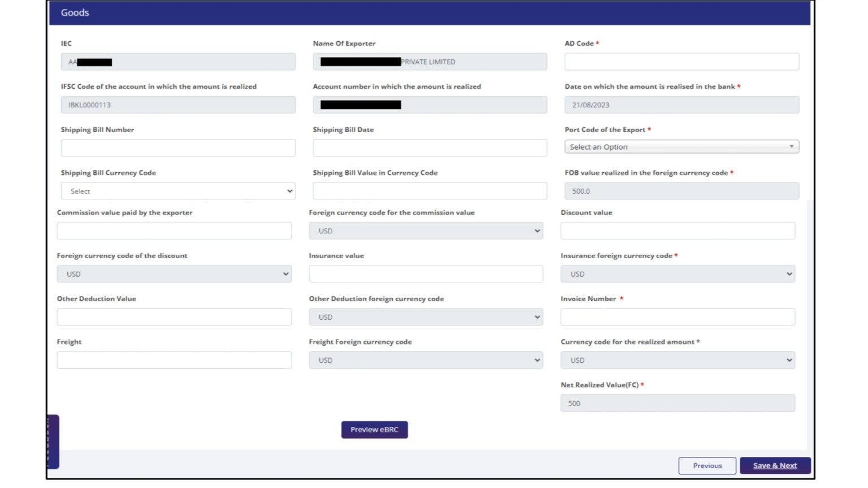Open the Other Deduction foreign currency code dropdown
Viewport: 868px width, 488px height.
point(425,317)
